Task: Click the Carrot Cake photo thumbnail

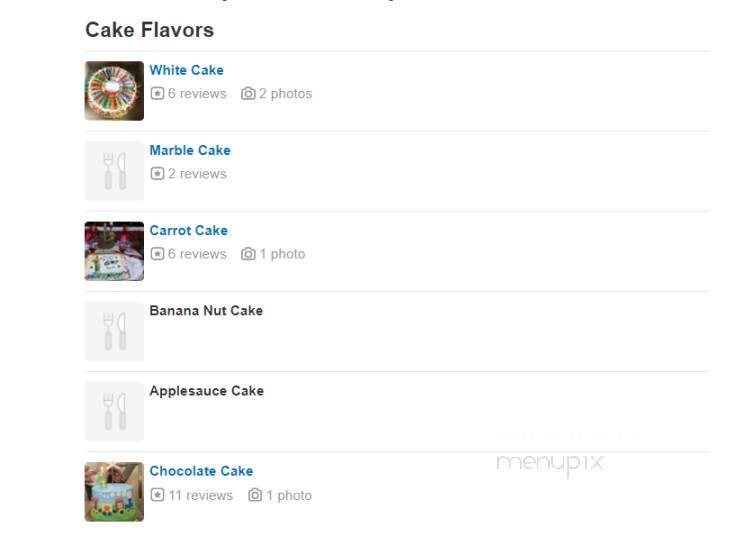Action: click(x=114, y=251)
